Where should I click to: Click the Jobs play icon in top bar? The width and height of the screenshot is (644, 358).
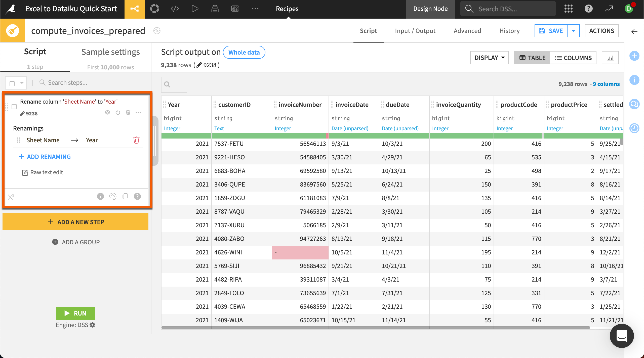[x=194, y=8]
